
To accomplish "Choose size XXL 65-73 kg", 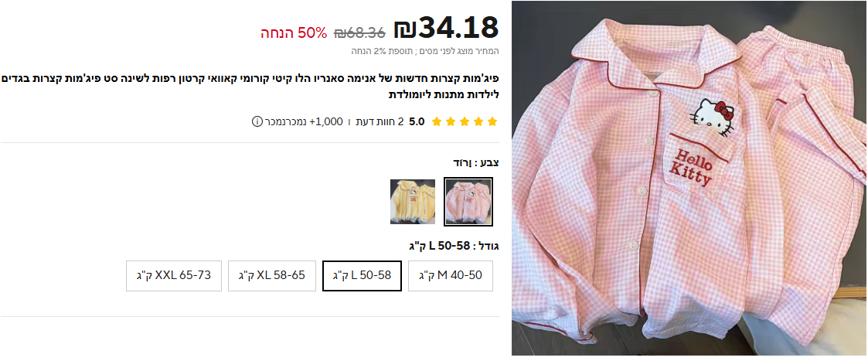I will coord(174,276).
